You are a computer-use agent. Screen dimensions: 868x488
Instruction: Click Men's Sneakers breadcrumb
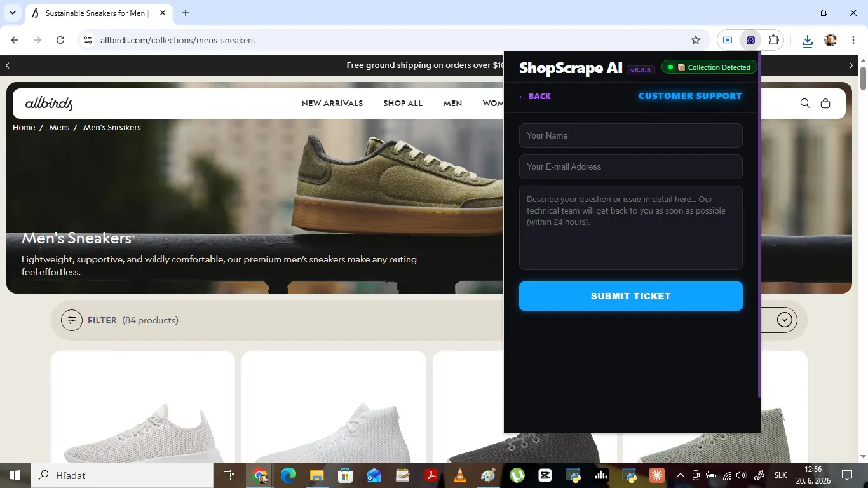tap(112, 128)
